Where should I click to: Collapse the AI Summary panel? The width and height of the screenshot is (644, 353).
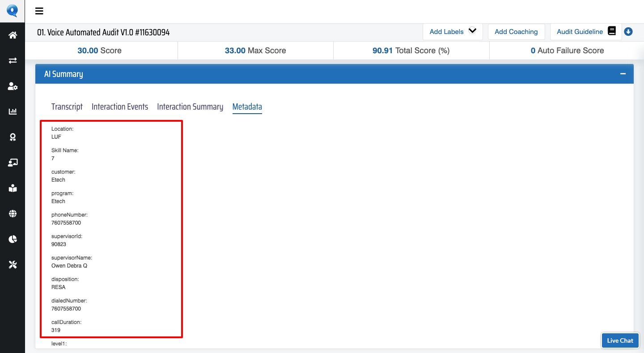[x=623, y=74]
